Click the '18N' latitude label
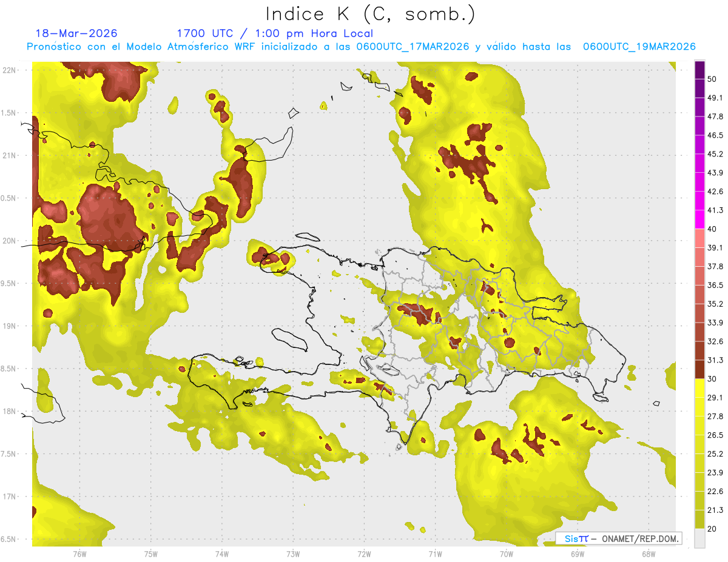 point(9,412)
